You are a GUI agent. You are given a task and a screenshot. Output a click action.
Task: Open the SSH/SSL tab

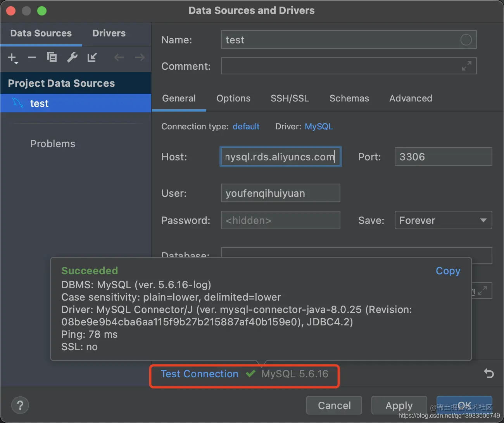coord(290,98)
